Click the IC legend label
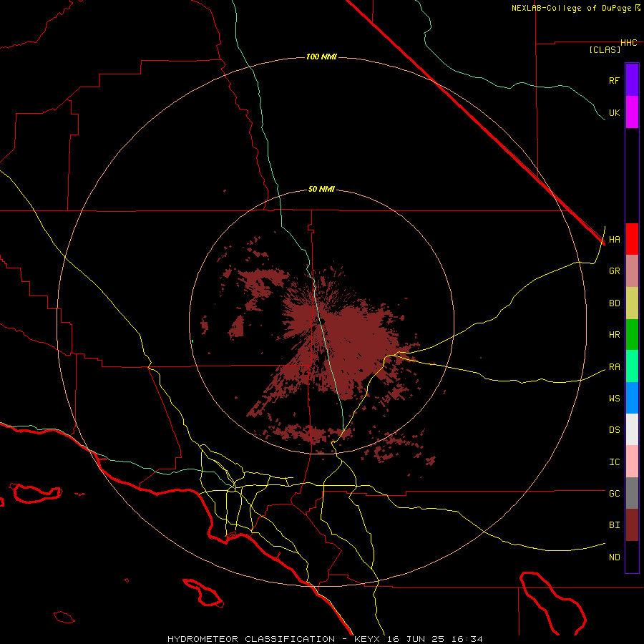The image size is (644, 644). point(614,462)
